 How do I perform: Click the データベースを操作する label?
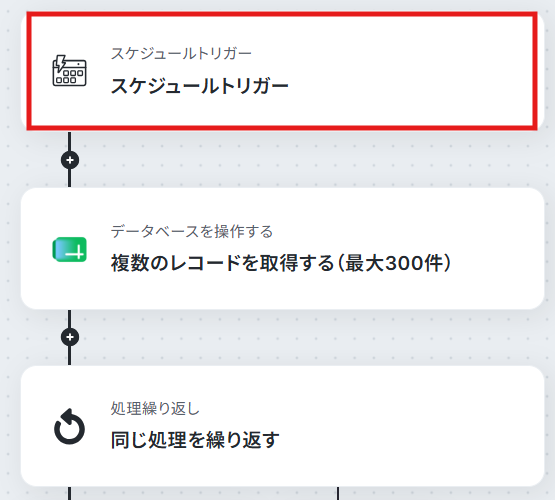pyautogui.click(x=191, y=231)
